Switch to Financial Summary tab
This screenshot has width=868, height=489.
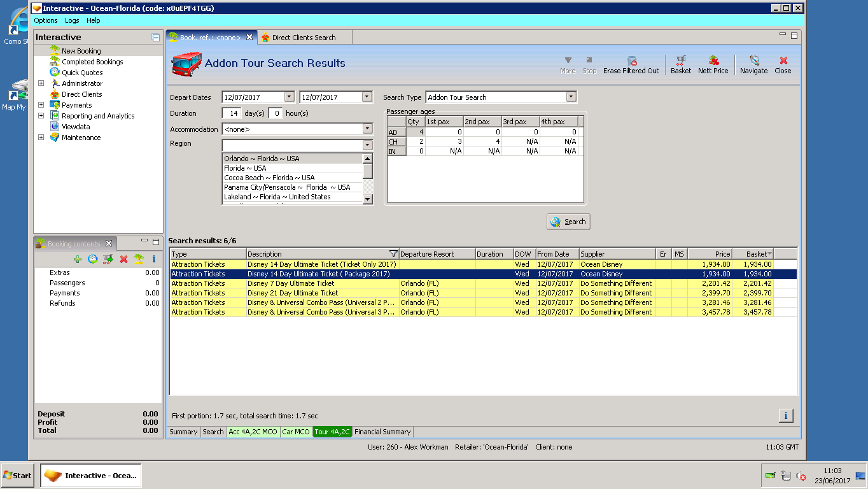pos(382,432)
